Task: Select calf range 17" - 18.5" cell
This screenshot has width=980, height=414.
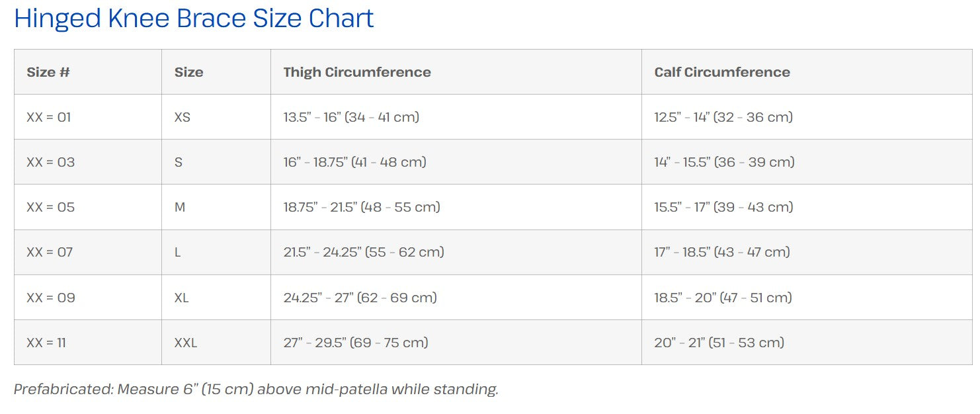Action: coord(722,252)
